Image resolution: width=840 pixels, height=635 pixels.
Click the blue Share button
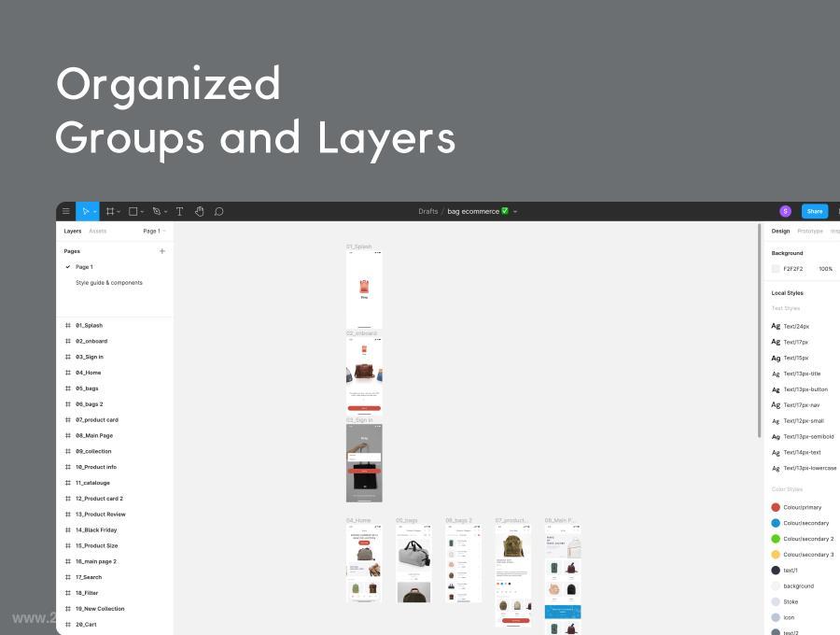pos(814,211)
